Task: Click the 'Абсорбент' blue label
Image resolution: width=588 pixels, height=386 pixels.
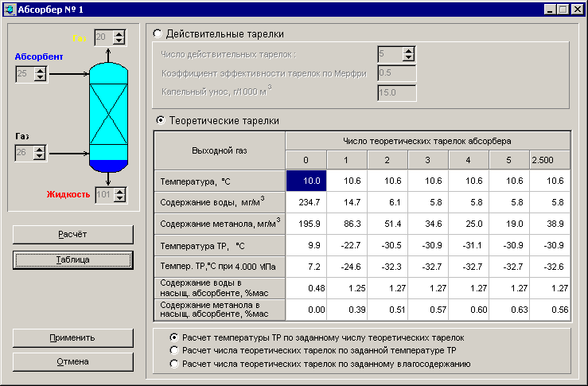Action: click(x=39, y=57)
